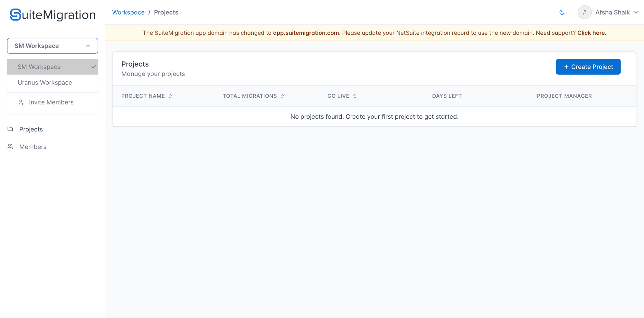Click the app.suitemigration.com domain text
This screenshot has width=644, height=318.
point(306,33)
